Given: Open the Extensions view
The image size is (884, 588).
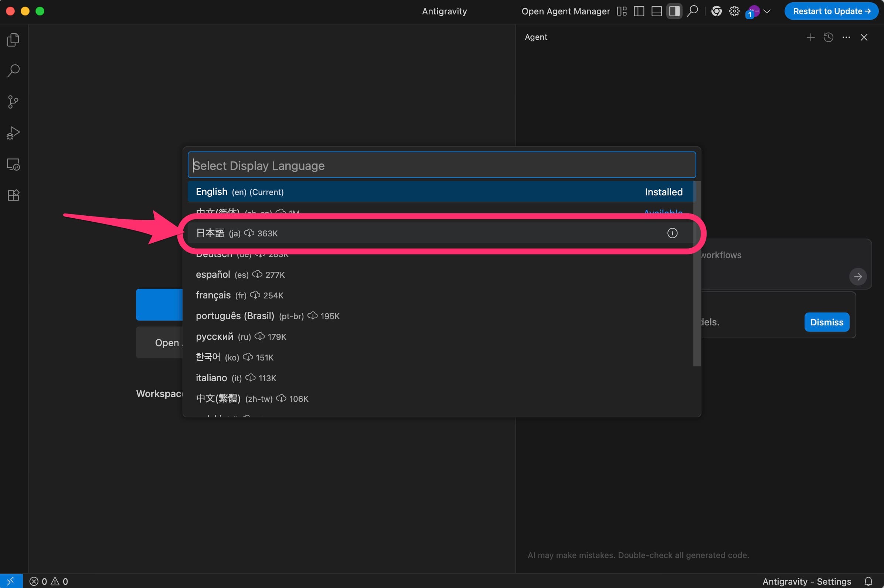Looking at the screenshot, I should click(x=14, y=195).
